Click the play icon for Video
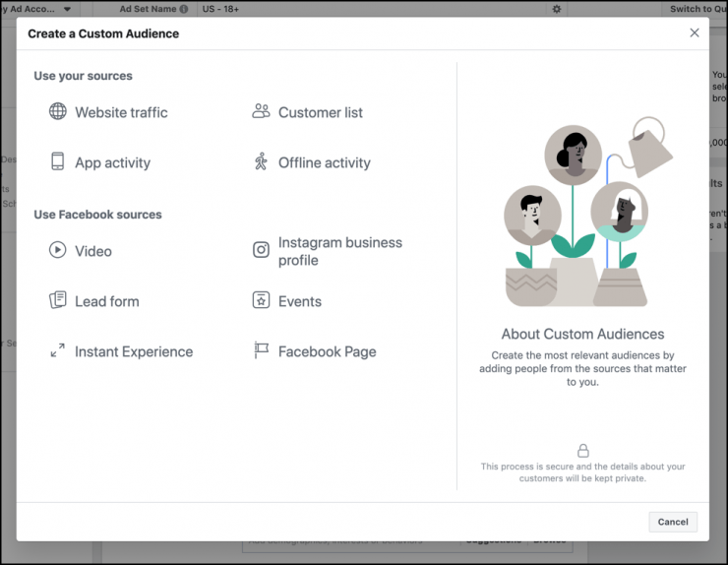 click(x=58, y=250)
